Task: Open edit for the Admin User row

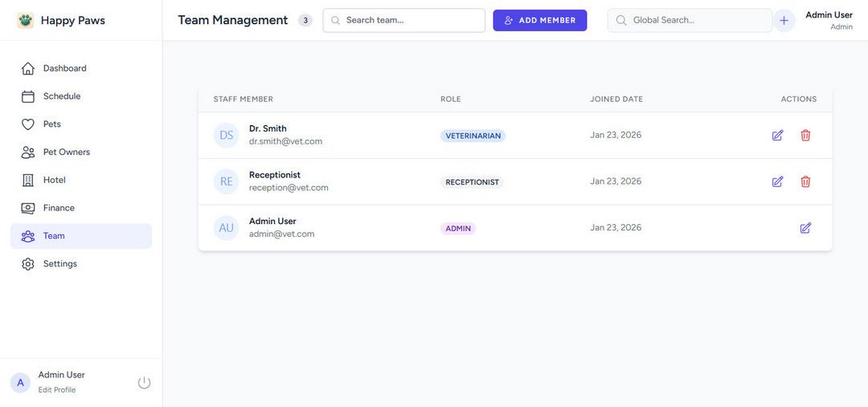Action: [805, 228]
